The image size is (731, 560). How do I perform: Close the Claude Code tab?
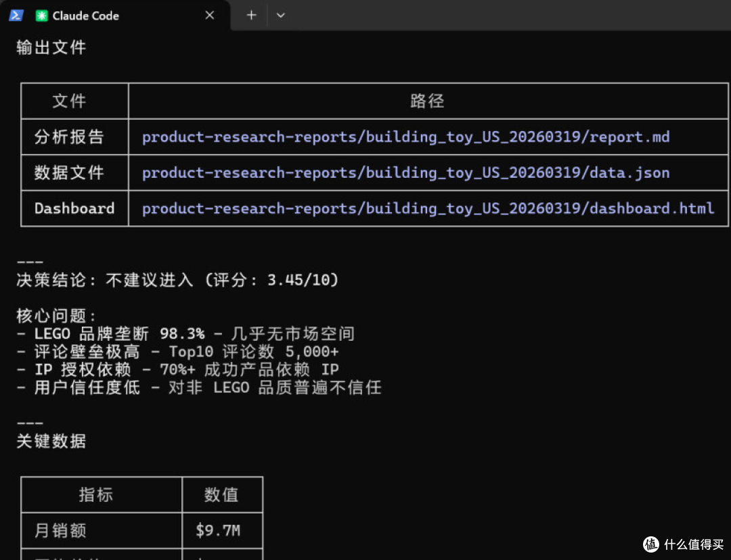click(210, 16)
